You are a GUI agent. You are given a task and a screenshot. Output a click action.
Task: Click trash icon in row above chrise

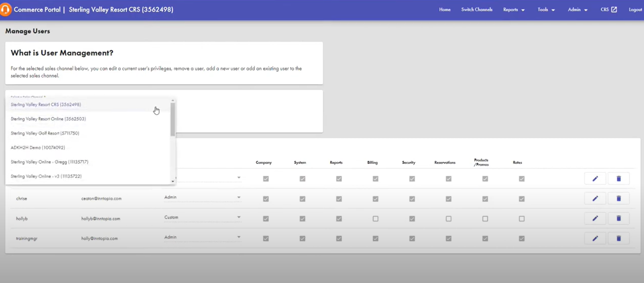click(618, 178)
